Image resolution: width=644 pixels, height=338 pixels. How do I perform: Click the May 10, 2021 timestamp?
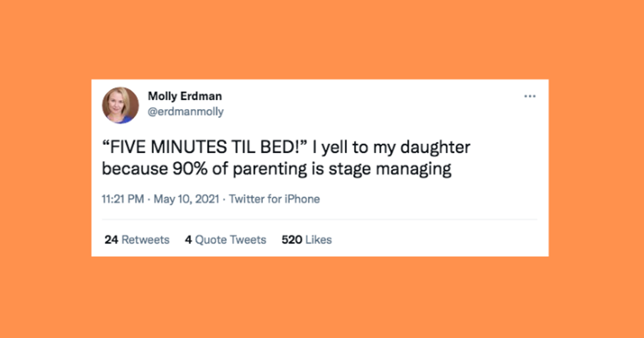pos(186,199)
